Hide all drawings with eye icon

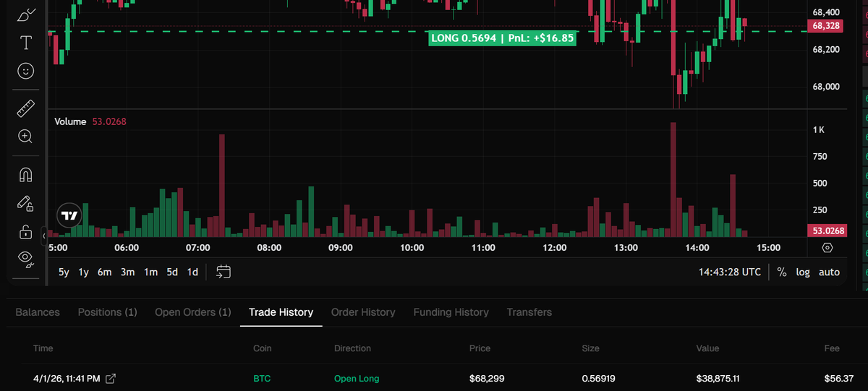25,258
